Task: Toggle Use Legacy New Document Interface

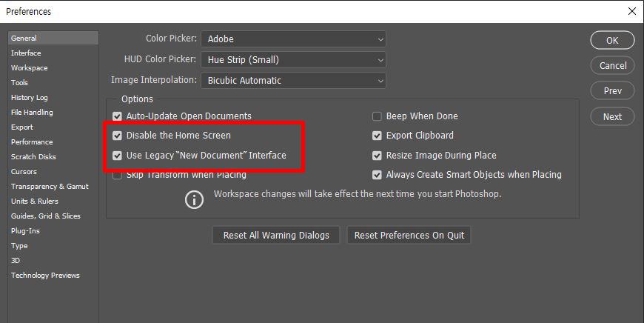Action: (117, 156)
